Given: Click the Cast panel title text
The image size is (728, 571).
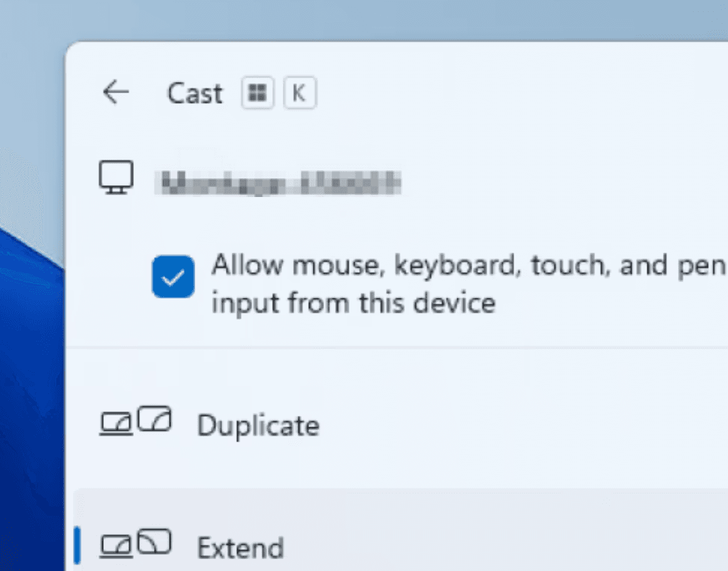Looking at the screenshot, I should coord(195,93).
